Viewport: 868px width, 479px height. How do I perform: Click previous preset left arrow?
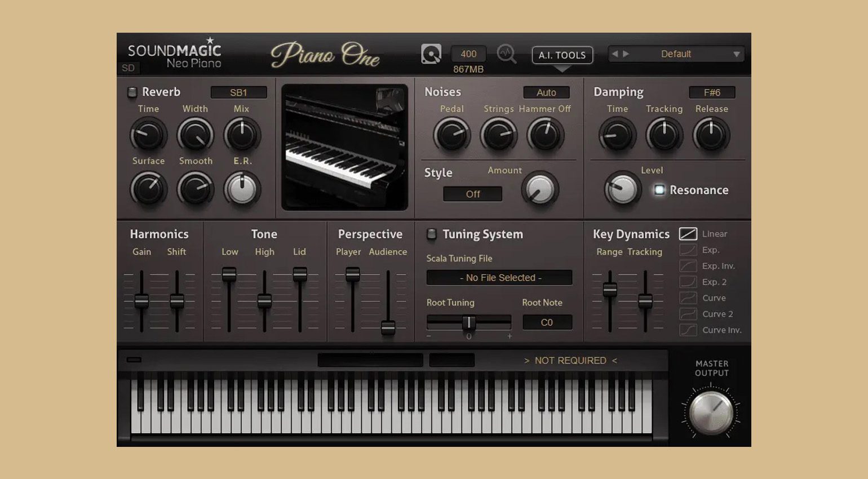pyautogui.click(x=615, y=54)
